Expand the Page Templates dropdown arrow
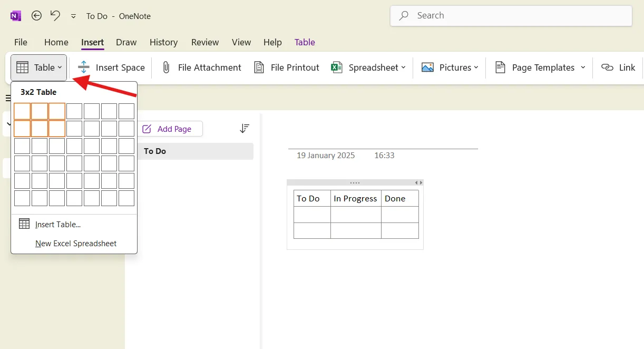Image resolution: width=644 pixels, height=349 pixels. (583, 67)
